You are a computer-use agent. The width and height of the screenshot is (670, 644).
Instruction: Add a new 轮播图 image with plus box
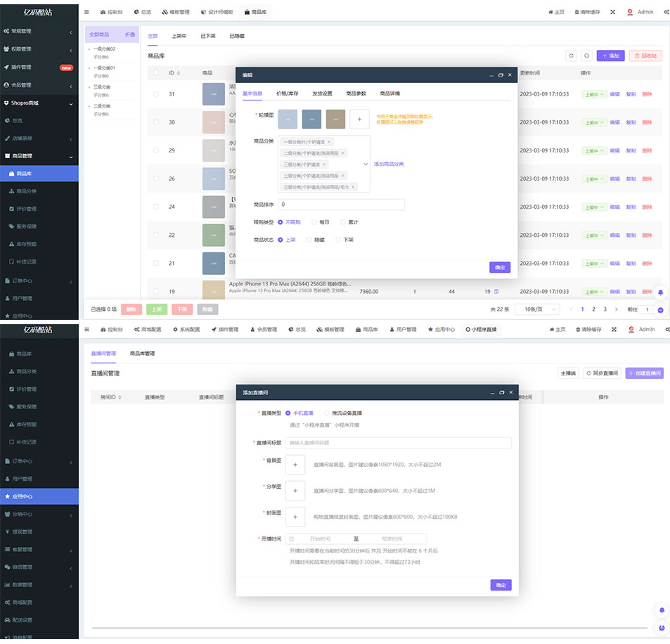359,119
